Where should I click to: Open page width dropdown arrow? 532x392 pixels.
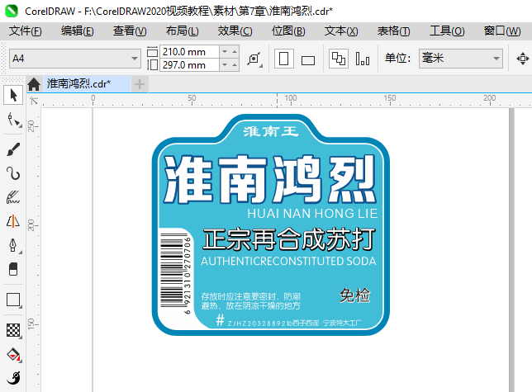(x=225, y=51)
